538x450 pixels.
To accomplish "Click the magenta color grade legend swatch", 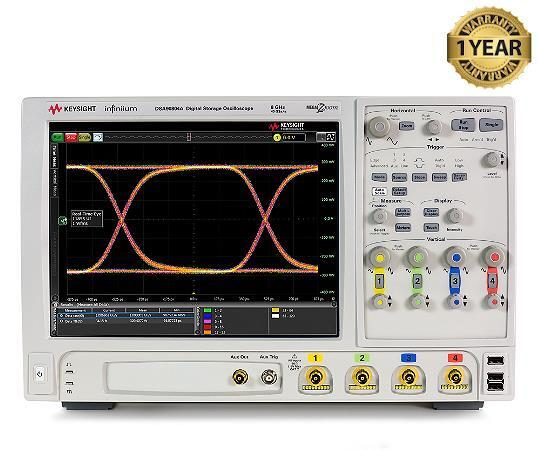I will (207, 321).
